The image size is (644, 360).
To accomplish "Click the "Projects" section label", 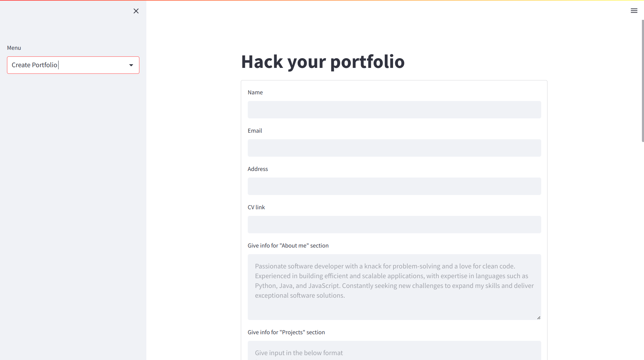I will (x=286, y=332).
